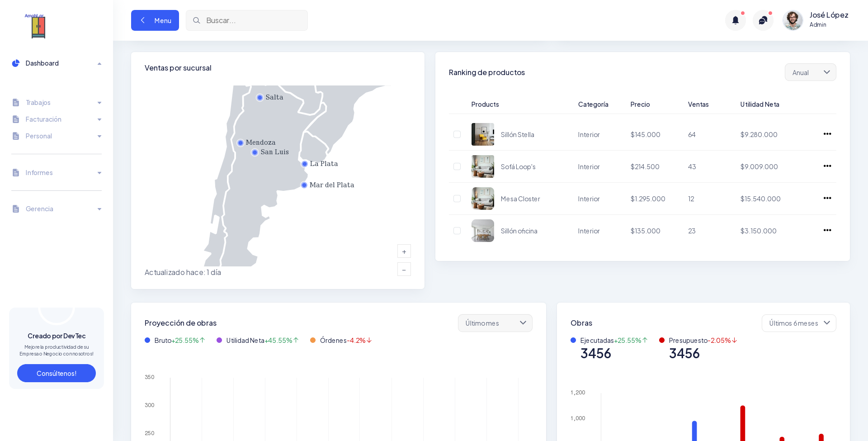This screenshot has width=868, height=441.
Task: Click the Amobl.ar wardrobe logo
Action: click(x=38, y=26)
